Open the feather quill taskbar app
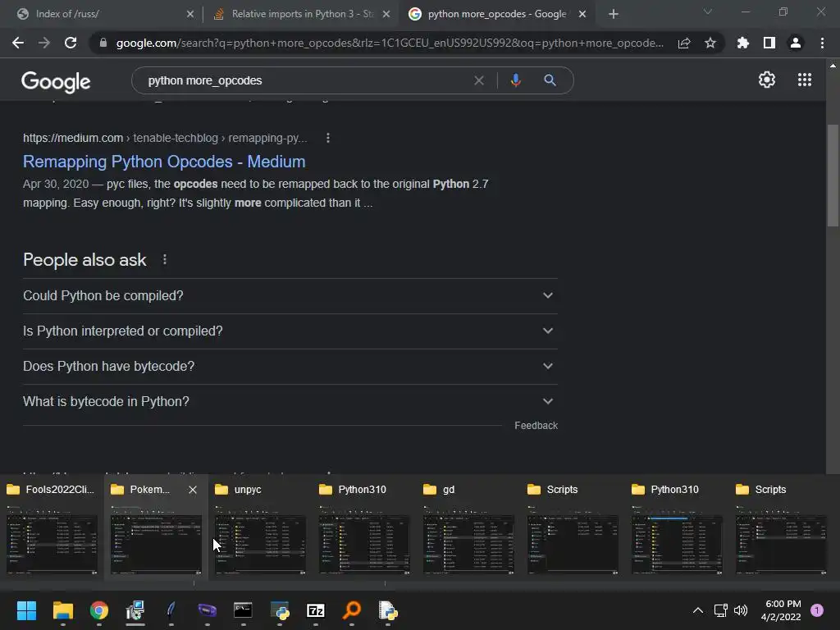This screenshot has width=840, height=630. (x=171, y=610)
